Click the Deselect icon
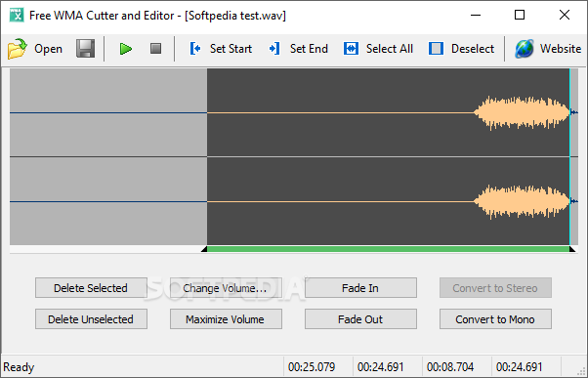 436,49
